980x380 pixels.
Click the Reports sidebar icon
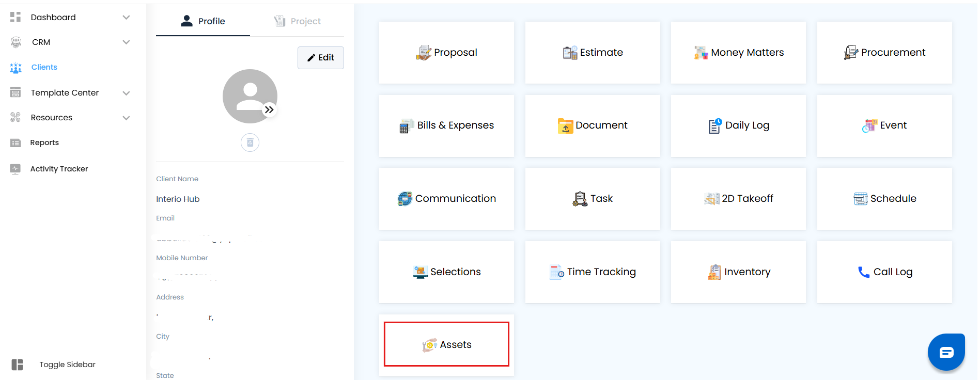click(15, 143)
